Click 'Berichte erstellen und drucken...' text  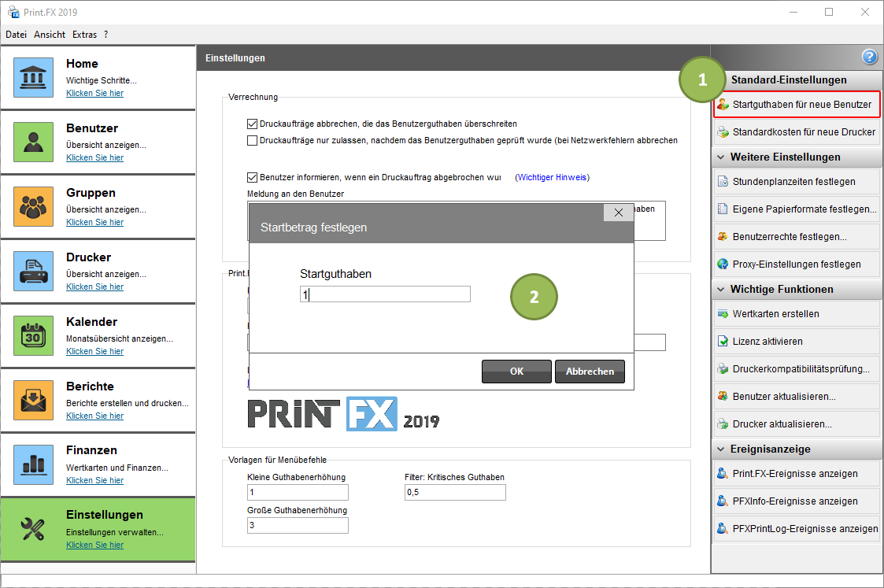128,403
